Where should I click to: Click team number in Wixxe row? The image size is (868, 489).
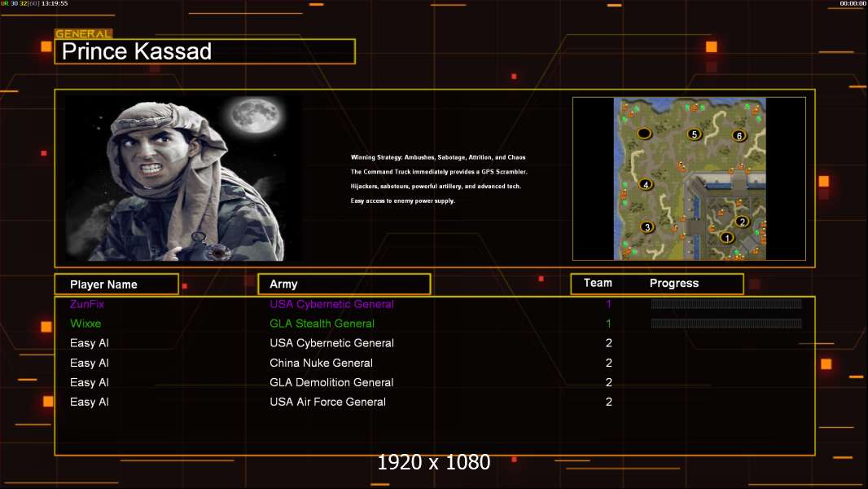(x=608, y=324)
